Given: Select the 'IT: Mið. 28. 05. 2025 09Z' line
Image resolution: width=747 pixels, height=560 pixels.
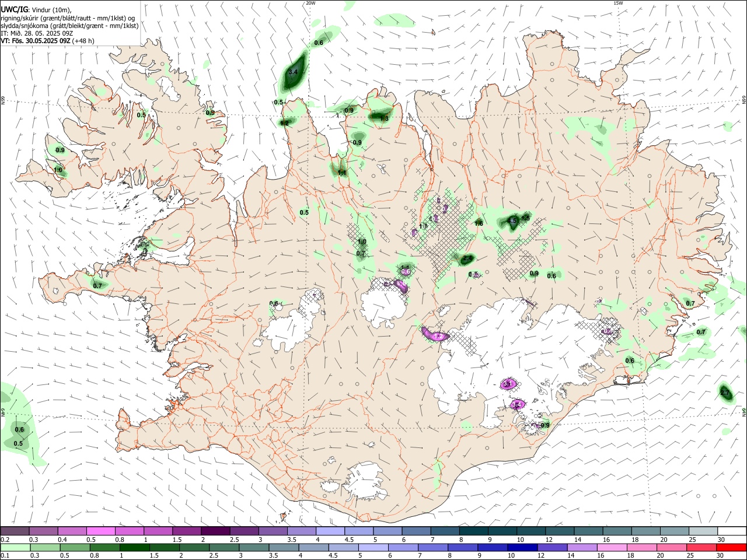Looking at the screenshot, I should 36,33.
